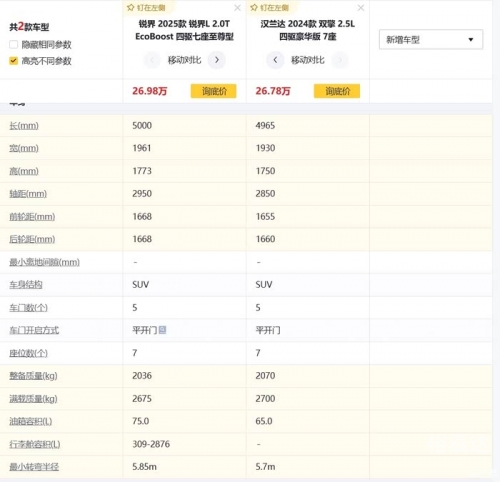This screenshot has height=482, width=500.
Task: Select the 75.0 fuel tank value
Action: coord(141,421)
